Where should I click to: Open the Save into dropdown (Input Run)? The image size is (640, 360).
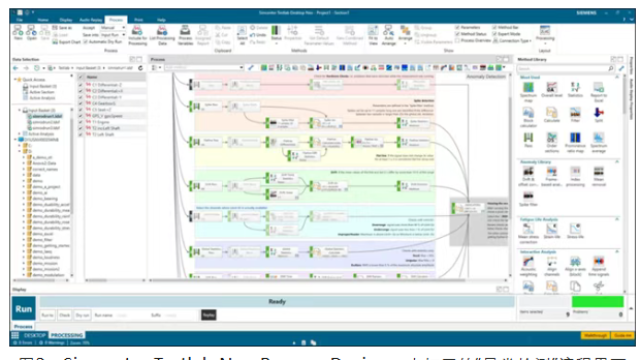click(113, 35)
